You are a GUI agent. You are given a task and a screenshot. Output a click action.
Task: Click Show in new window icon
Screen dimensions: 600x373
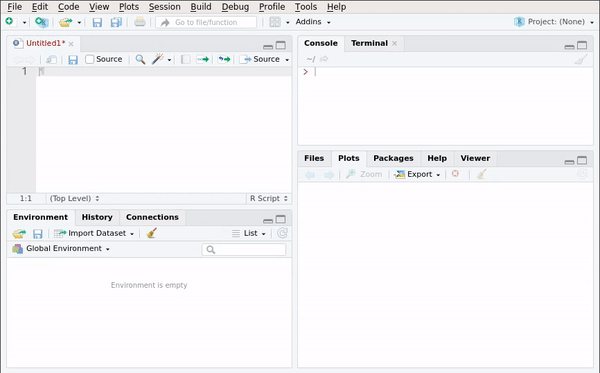51,59
